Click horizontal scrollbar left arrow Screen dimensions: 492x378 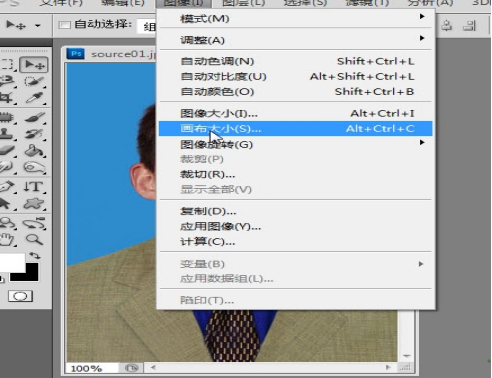pos(153,368)
